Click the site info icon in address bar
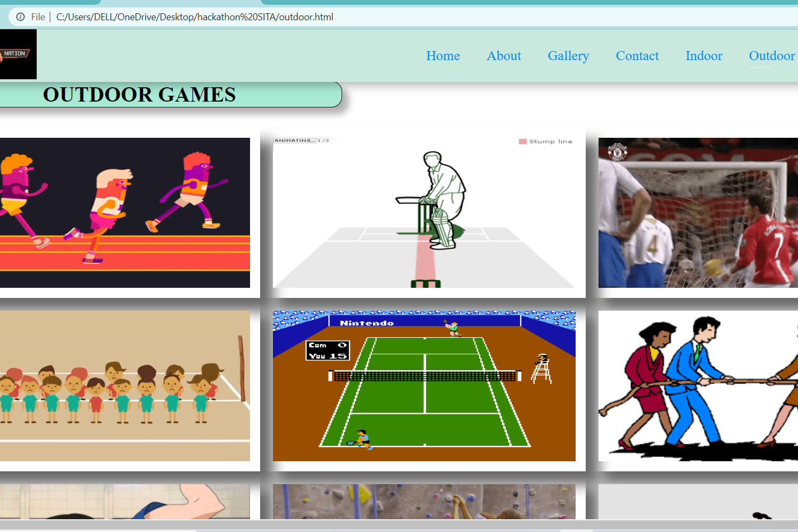 pyautogui.click(x=20, y=17)
